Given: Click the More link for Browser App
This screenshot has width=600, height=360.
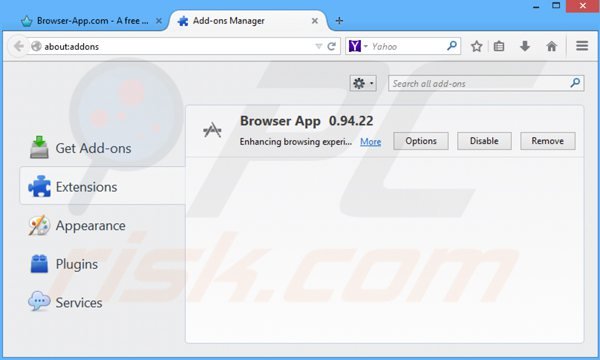Looking at the screenshot, I should [370, 142].
